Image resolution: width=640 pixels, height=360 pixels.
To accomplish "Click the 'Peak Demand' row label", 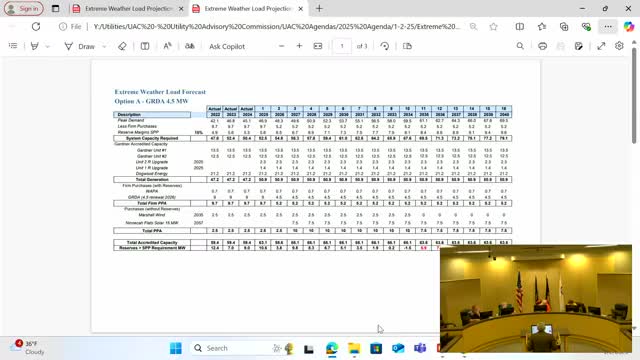I will [131, 120].
